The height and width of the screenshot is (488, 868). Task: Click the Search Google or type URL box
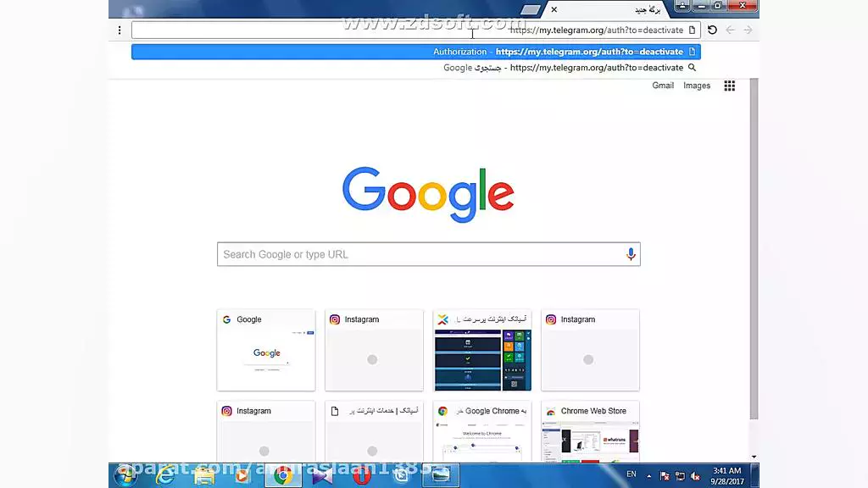428,254
